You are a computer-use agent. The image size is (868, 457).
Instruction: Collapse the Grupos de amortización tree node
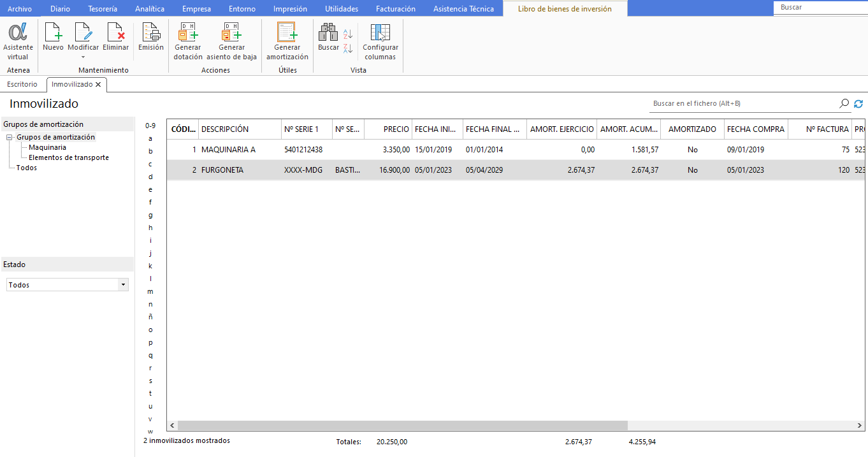tap(10, 137)
